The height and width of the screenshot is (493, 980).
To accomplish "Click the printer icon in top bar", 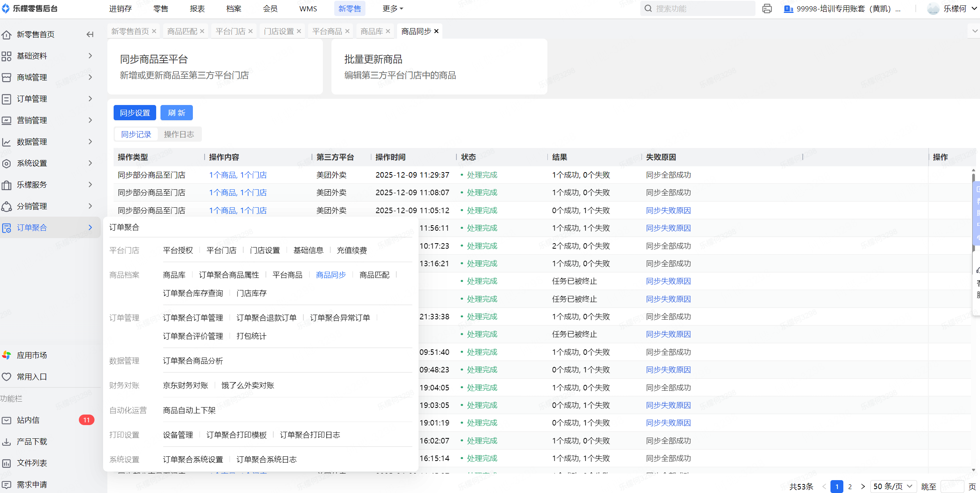I will point(767,9).
